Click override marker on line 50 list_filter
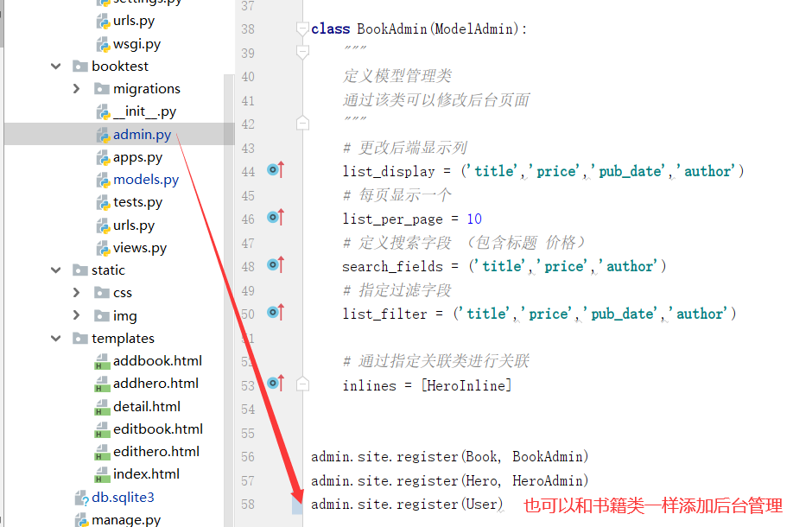 (x=276, y=312)
